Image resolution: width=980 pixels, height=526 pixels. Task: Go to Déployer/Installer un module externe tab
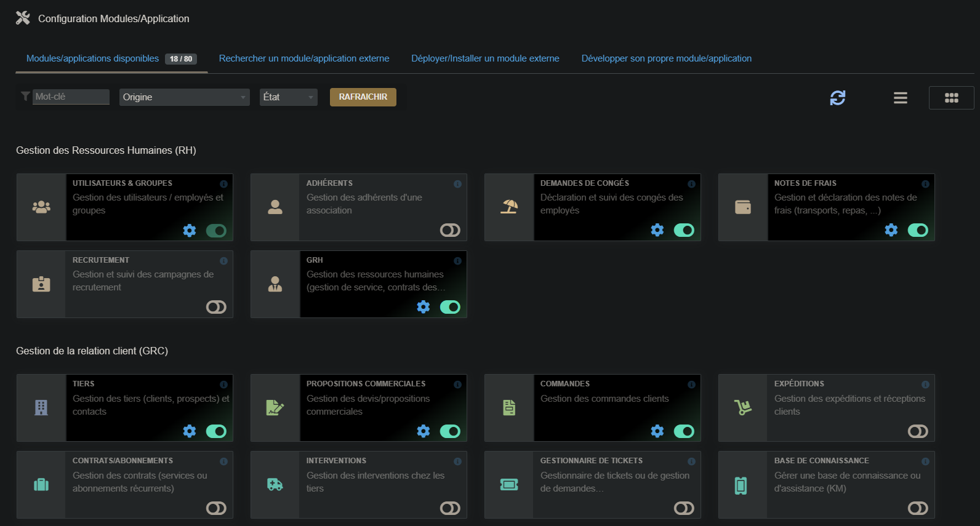[485, 58]
